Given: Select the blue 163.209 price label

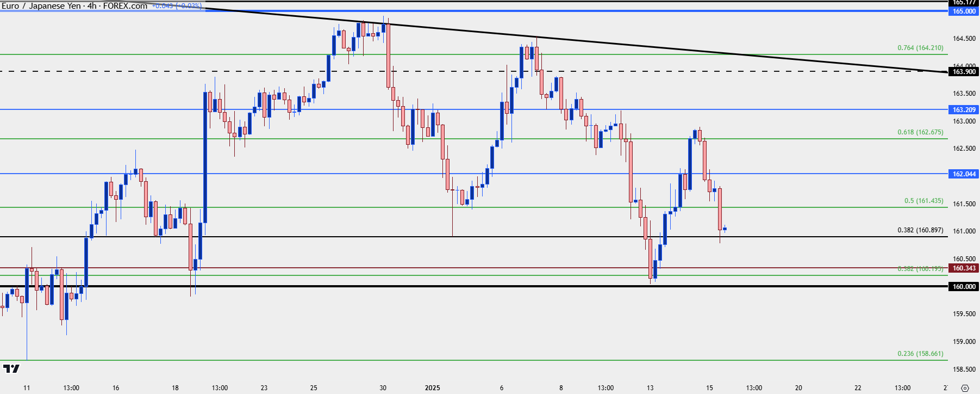Looking at the screenshot, I should point(964,109).
